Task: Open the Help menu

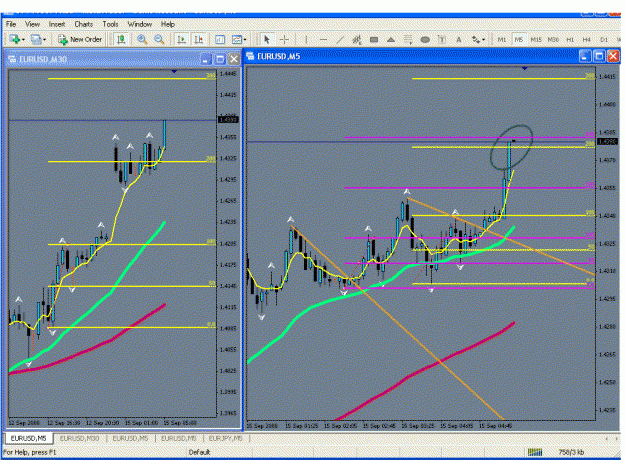Action: tap(167, 24)
